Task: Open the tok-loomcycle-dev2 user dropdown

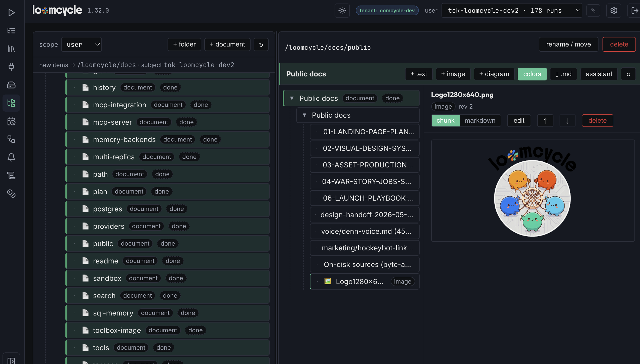Action: click(512, 11)
